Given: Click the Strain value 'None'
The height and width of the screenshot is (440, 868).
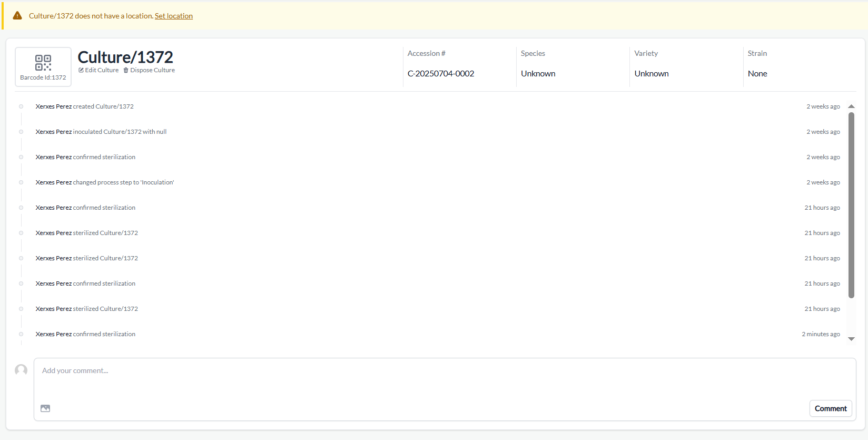Looking at the screenshot, I should point(757,74).
